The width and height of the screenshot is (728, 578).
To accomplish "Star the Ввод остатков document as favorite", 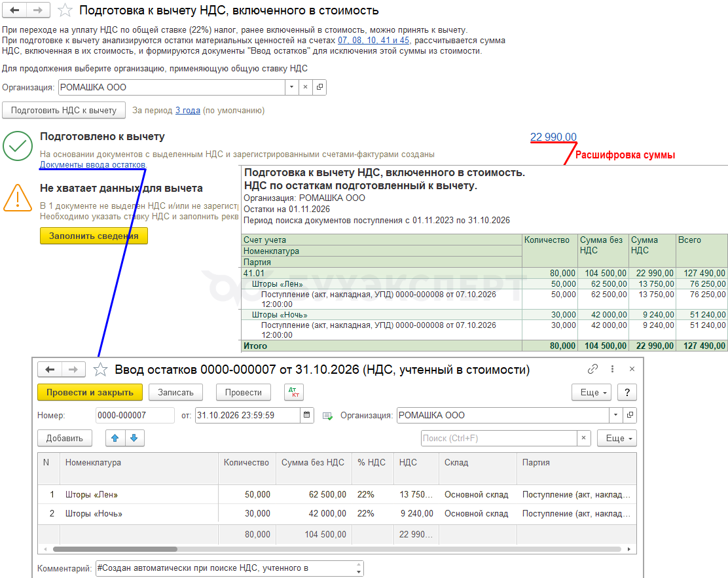I will click(x=100, y=370).
